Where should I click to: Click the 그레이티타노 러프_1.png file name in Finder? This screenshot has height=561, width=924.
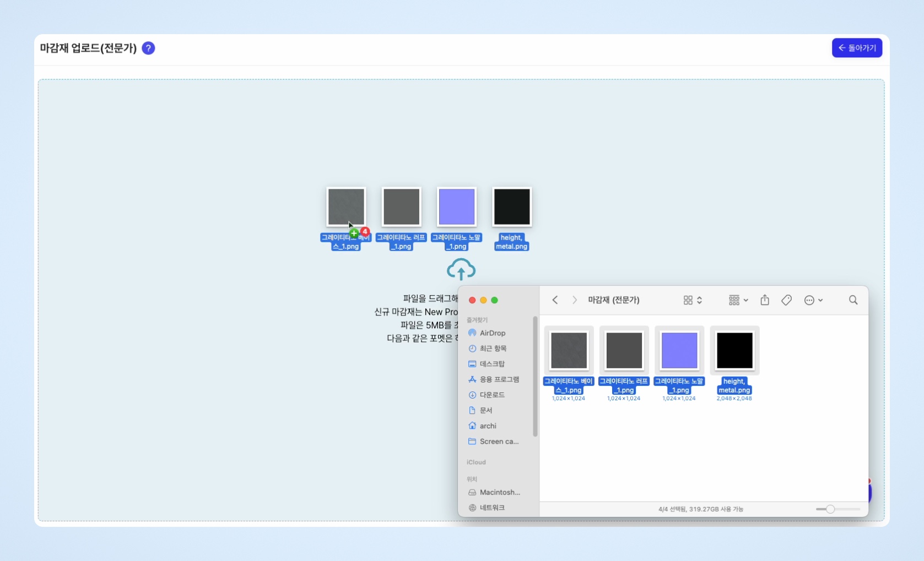click(624, 385)
